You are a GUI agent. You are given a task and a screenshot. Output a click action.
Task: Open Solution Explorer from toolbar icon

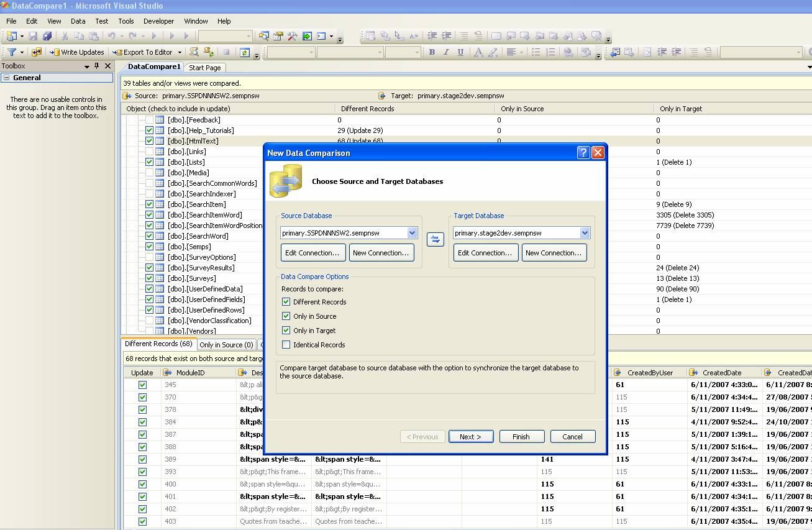264,36
